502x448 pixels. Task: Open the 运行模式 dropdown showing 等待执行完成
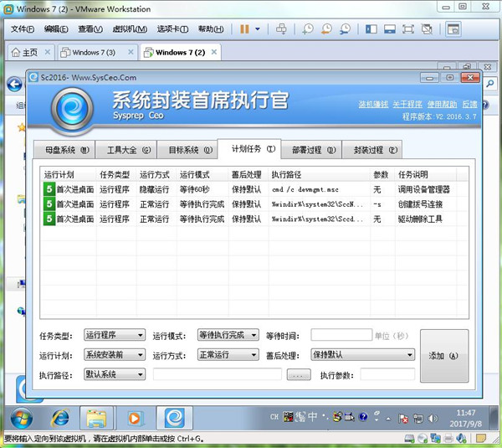pos(228,335)
